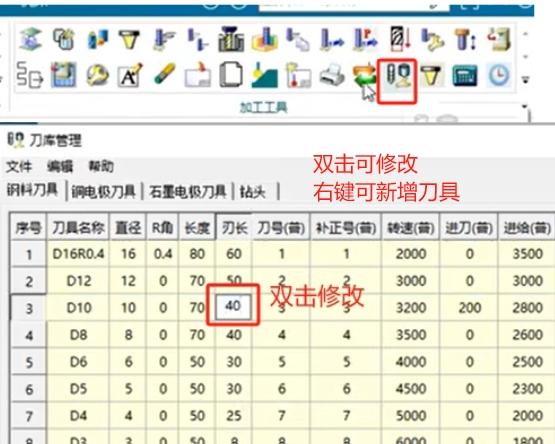This screenshot has width=555, height=444.
Task: Click the orange block with blue cutter icon
Action: click(x=264, y=39)
